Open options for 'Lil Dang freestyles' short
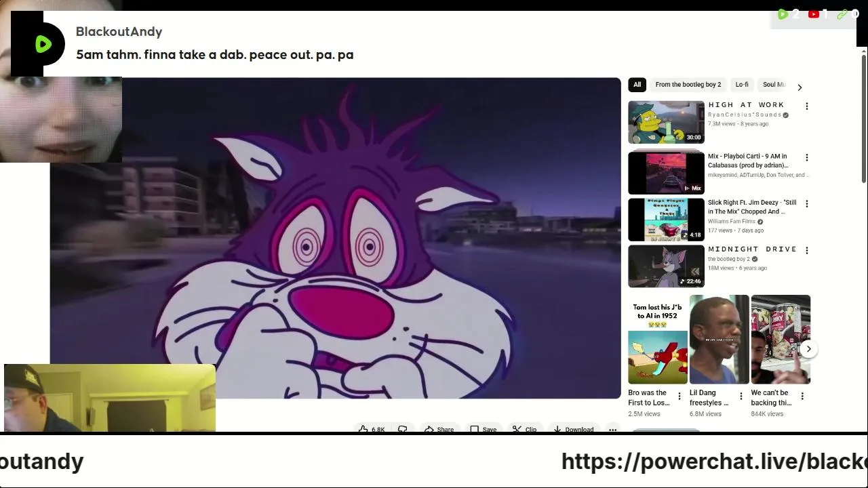The height and width of the screenshot is (488, 868). pos(741,396)
